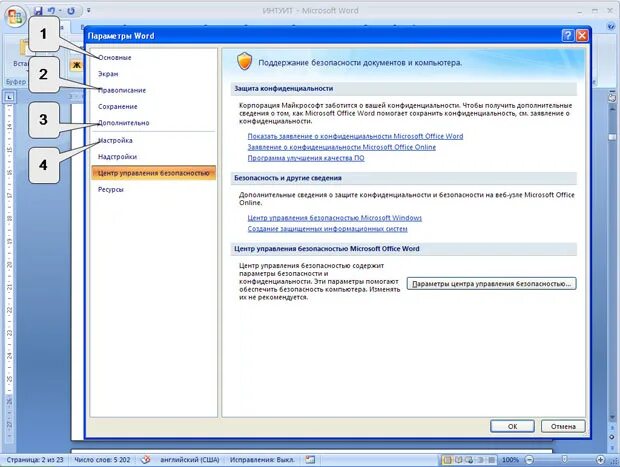Click the Undo arrow in quick access toolbar
The height and width of the screenshot is (467, 620).
(51, 11)
